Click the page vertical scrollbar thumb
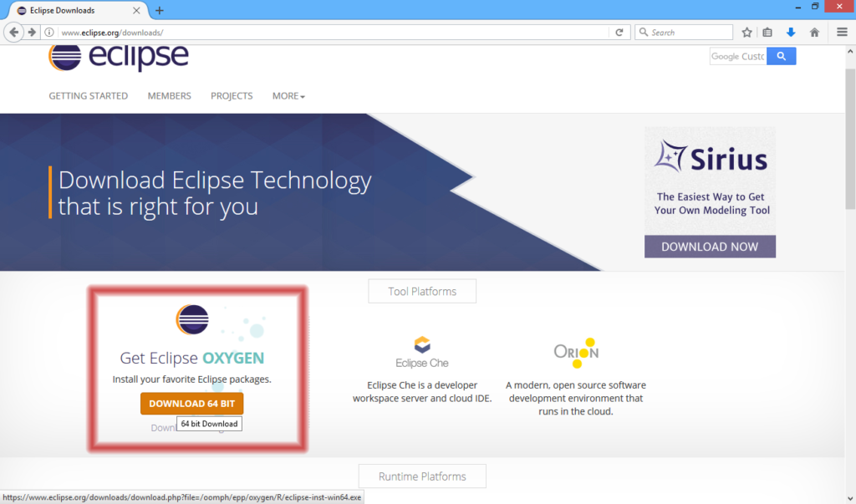The height and width of the screenshot is (504, 856). 850,139
